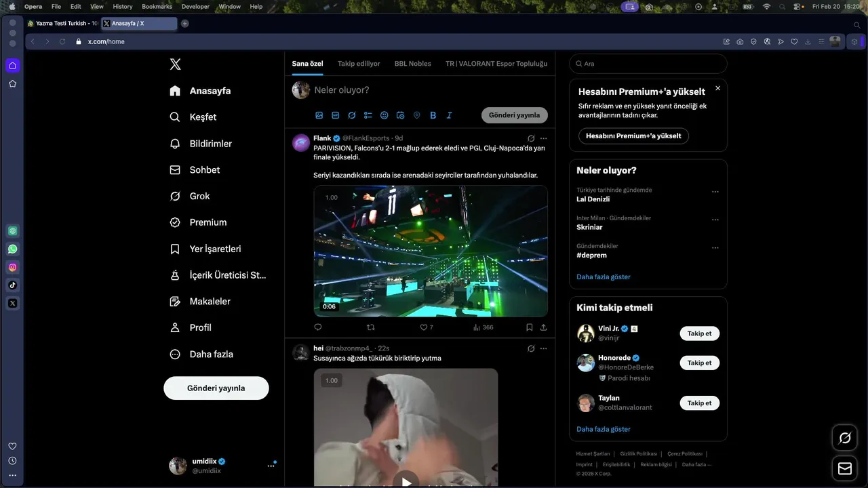Image resolution: width=868 pixels, height=488 pixels.
Task: Bookmark the Flank post
Action: (x=529, y=327)
